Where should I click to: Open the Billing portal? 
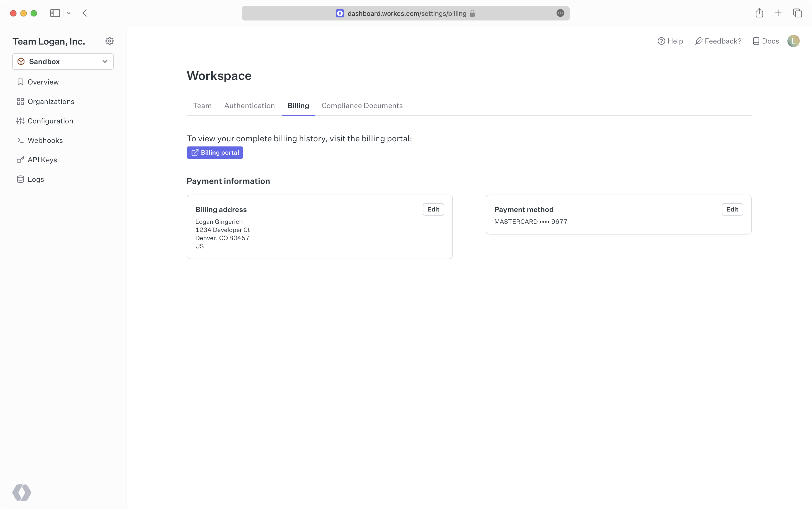(215, 153)
